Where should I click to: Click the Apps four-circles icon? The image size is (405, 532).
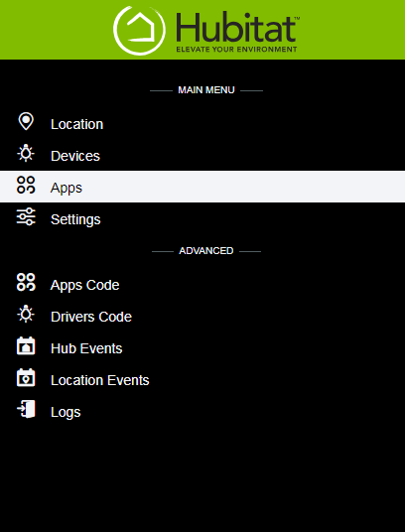(x=26, y=185)
